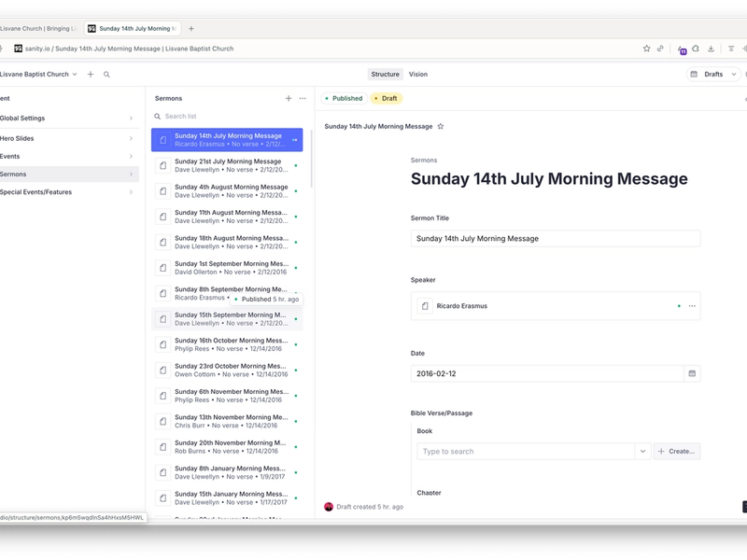The width and height of the screenshot is (747, 560).
Task: Expand the Hero Slides section
Action: [x=69, y=138]
